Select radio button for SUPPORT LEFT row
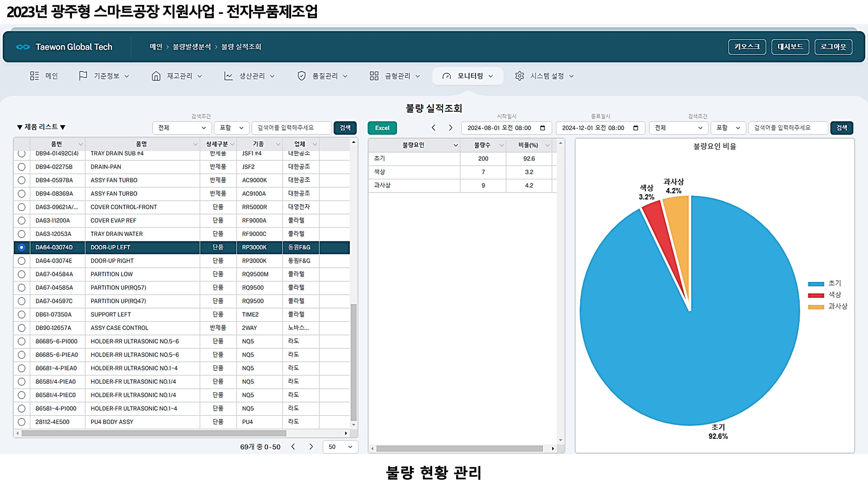Viewport: 868px width, 488px height. point(21,314)
